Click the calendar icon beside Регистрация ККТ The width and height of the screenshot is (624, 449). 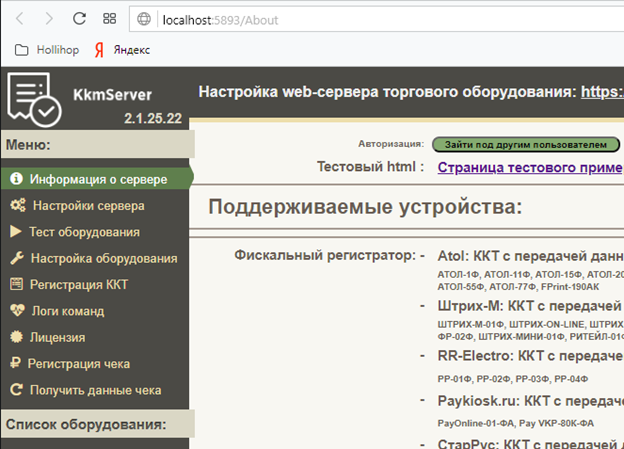[16, 284]
